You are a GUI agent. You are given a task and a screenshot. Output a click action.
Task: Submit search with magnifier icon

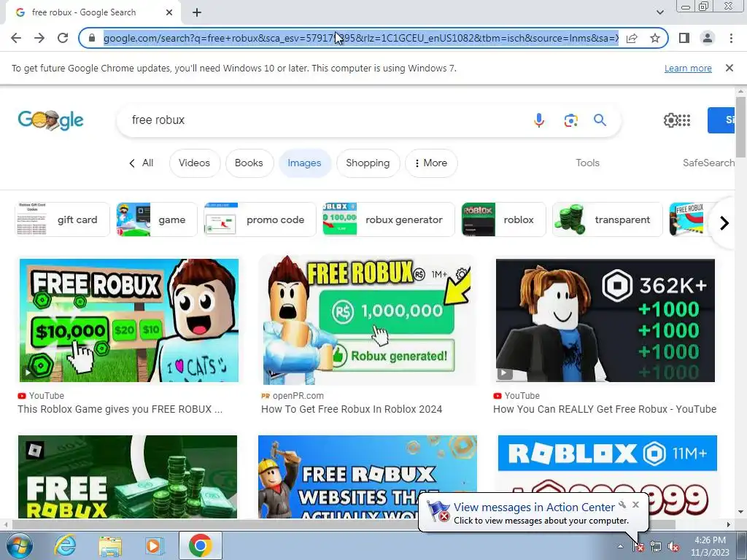[x=600, y=120]
